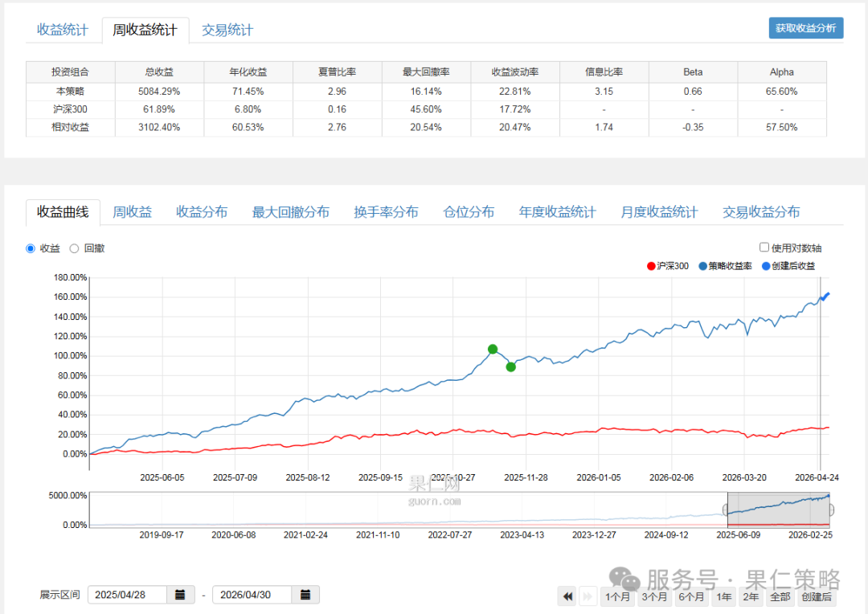This screenshot has height=614, width=868.
Task: Click the rewind double-arrow button
Action: click(567, 596)
